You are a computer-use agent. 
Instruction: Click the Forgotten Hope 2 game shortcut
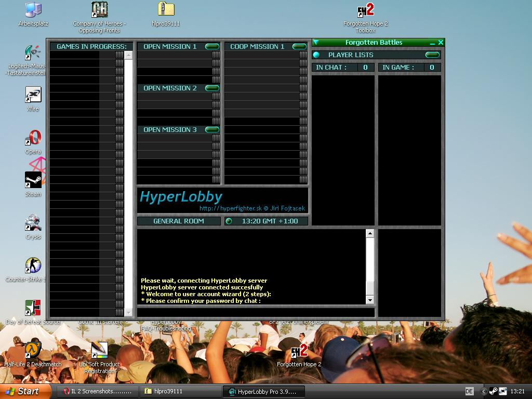pos(299,355)
